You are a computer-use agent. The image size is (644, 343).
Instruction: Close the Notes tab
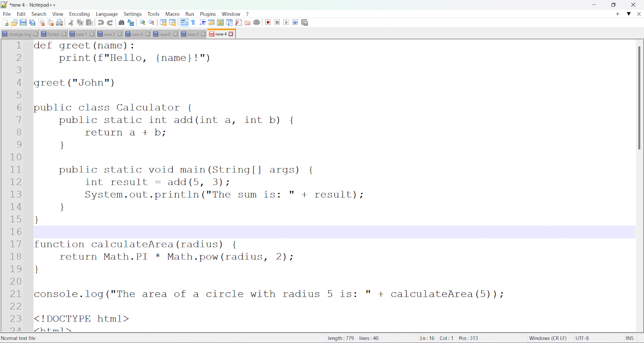(x=64, y=34)
